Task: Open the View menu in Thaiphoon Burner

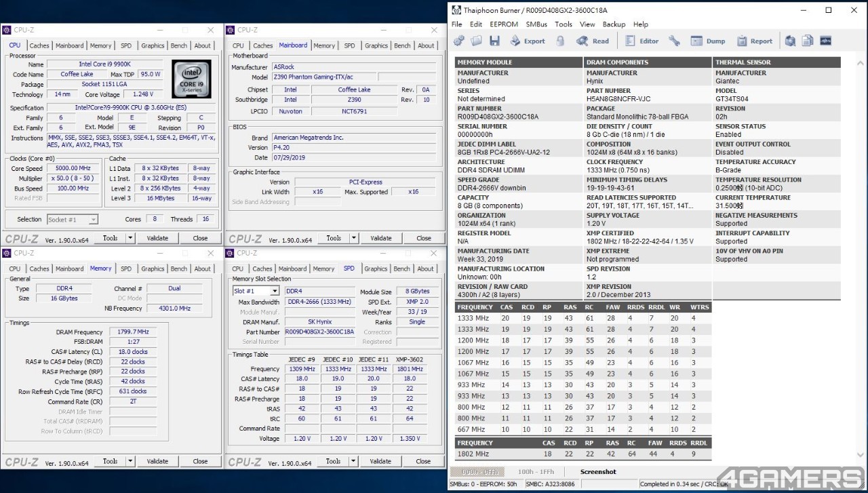Action: coord(587,24)
